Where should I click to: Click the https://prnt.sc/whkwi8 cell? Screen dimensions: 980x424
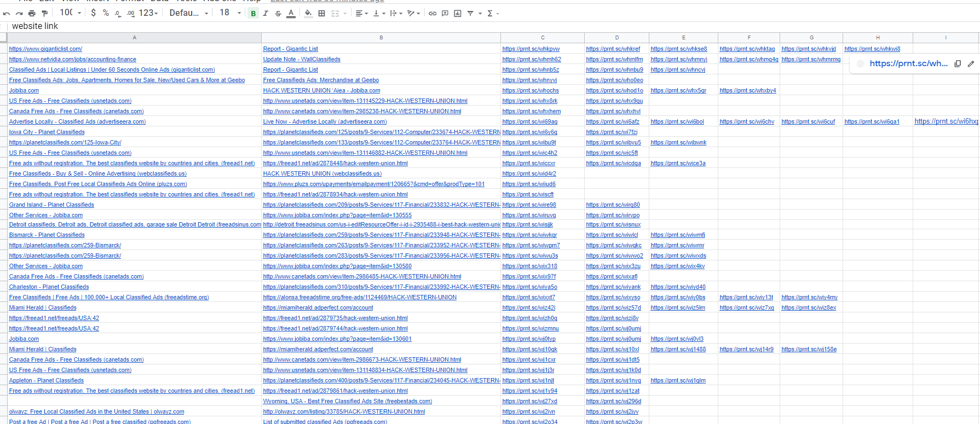coord(878,49)
